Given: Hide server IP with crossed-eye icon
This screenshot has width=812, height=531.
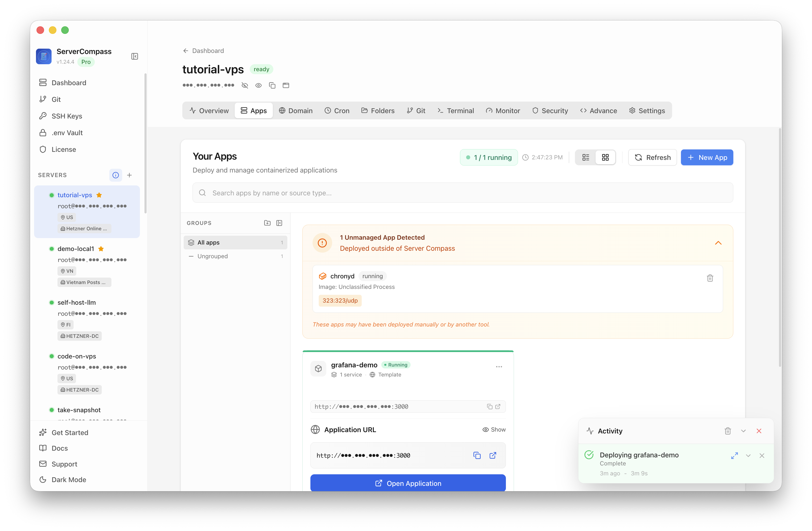Looking at the screenshot, I should point(245,85).
